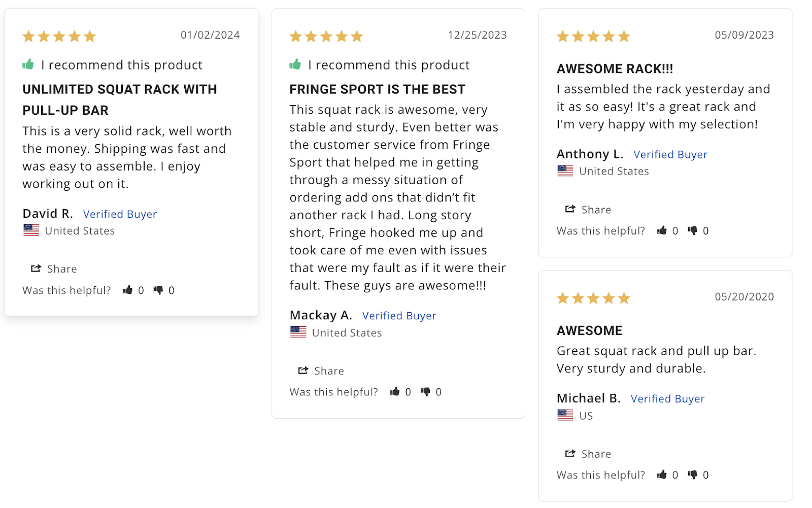Click Verified Buyer next to Mackay A.
The width and height of the screenshot is (812, 508).
399,316
